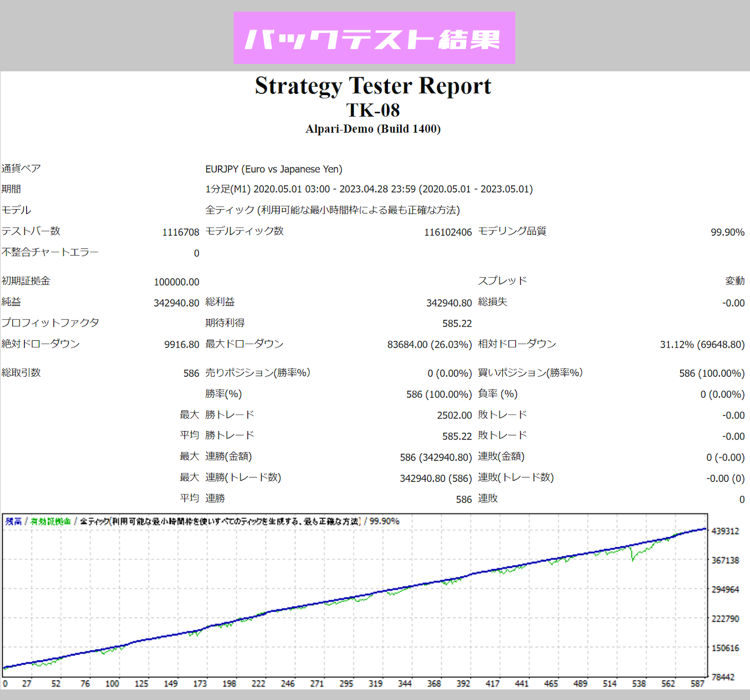
Task: Click the スプレッド label
Action: click(503, 281)
